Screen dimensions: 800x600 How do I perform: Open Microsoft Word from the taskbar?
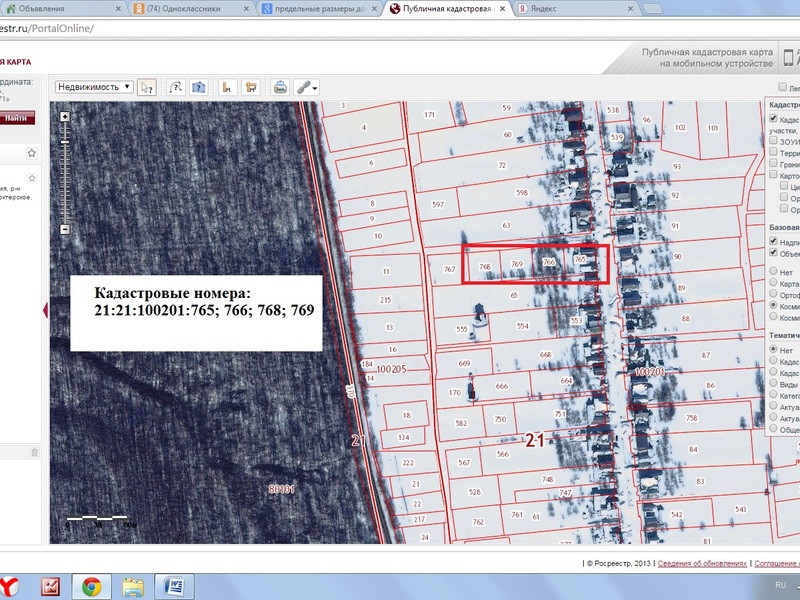point(174,587)
